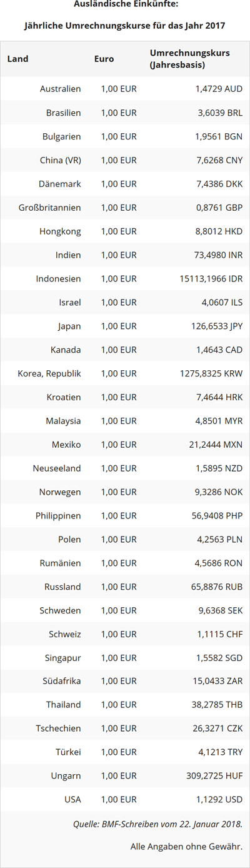This screenshot has width=250, height=868.
Task: Click the Euro column header
Action: pos(104,59)
